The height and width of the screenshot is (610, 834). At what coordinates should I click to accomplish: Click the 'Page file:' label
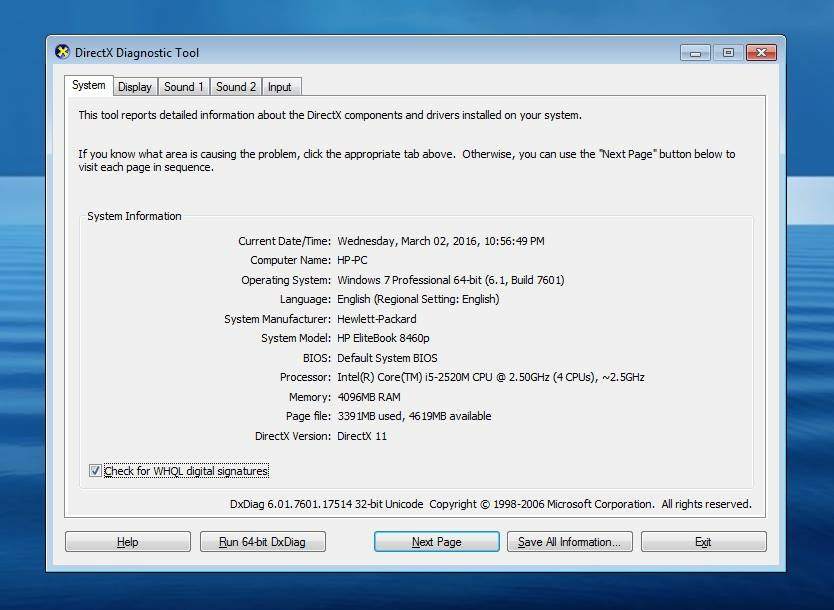click(308, 416)
